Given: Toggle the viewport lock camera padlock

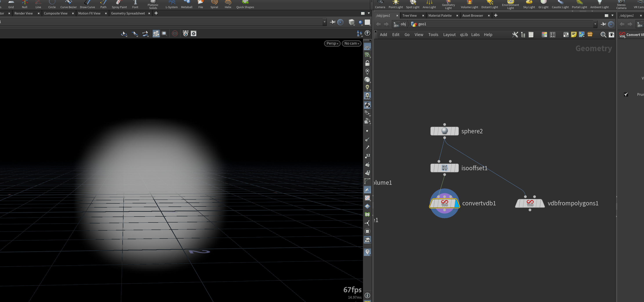Looking at the screenshot, I should click(367, 63).
